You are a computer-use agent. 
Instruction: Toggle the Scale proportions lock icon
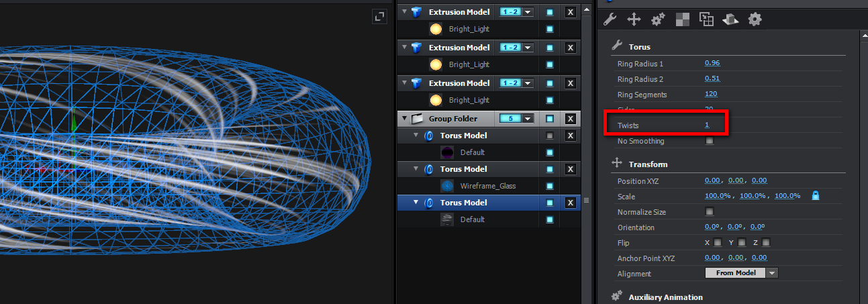(x=816, y=196)
